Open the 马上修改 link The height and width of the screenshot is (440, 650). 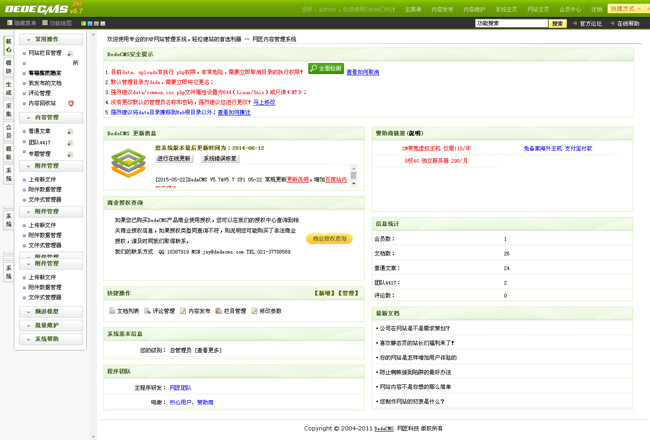(x=264, y=102)
